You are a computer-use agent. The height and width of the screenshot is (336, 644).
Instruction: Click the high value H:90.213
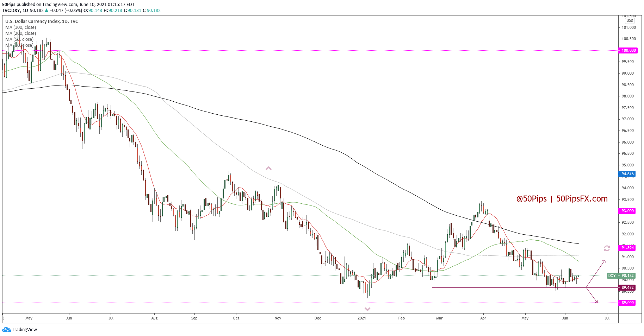click(113, 11)
